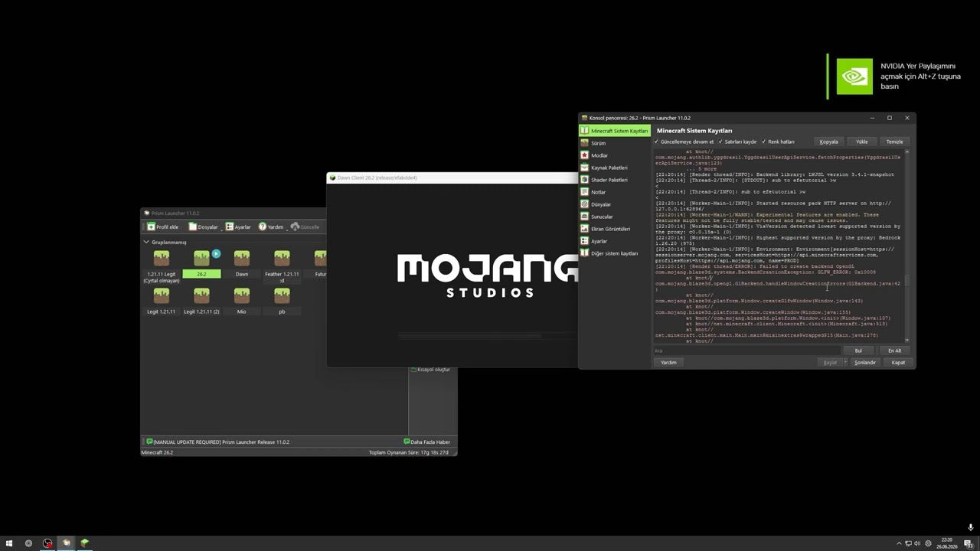Open the Notlar page in console sidebar
Image resolution: width=980 pixels, height=551 pixels.
point(614,192)
